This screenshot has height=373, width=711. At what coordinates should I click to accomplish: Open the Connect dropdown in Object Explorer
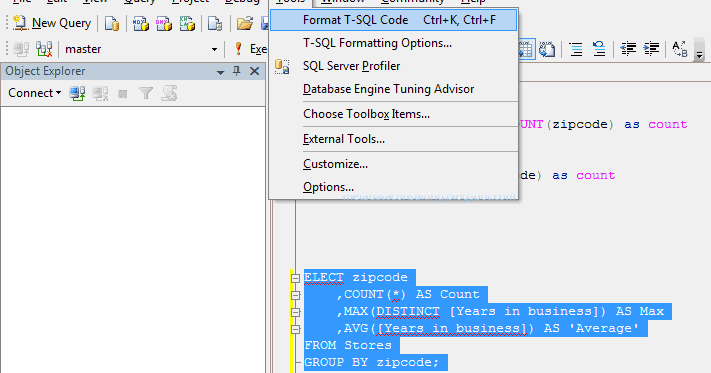(34, 93)
